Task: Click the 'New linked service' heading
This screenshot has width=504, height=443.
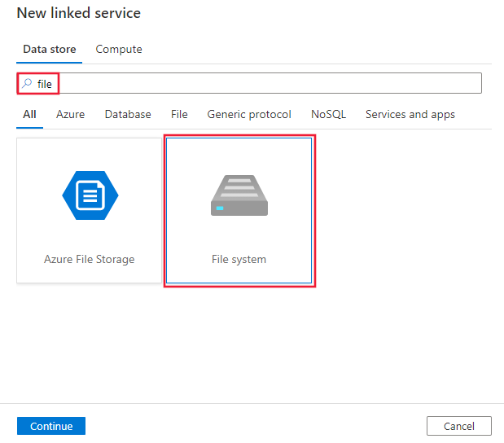Action: 79,13
